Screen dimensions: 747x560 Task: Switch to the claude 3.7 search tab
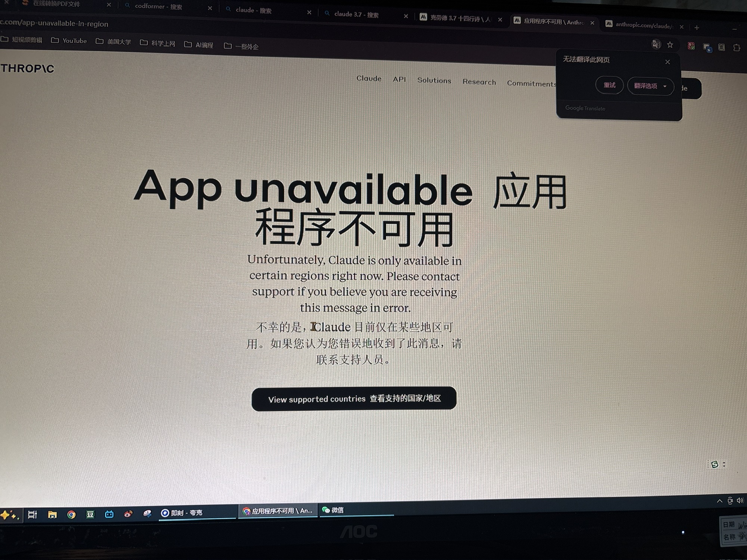356,15
